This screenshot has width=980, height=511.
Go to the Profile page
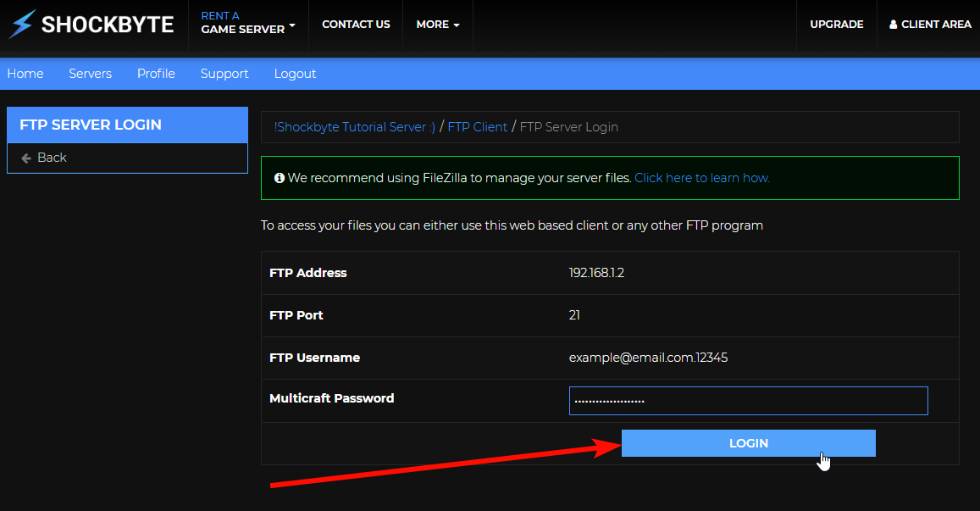[x=156, y=74]
